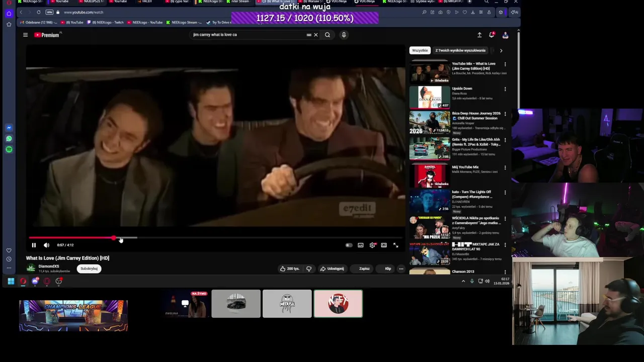Open options for YouTube Mix What Is Love
Screen dimensions: 644x362
point(505,64)
